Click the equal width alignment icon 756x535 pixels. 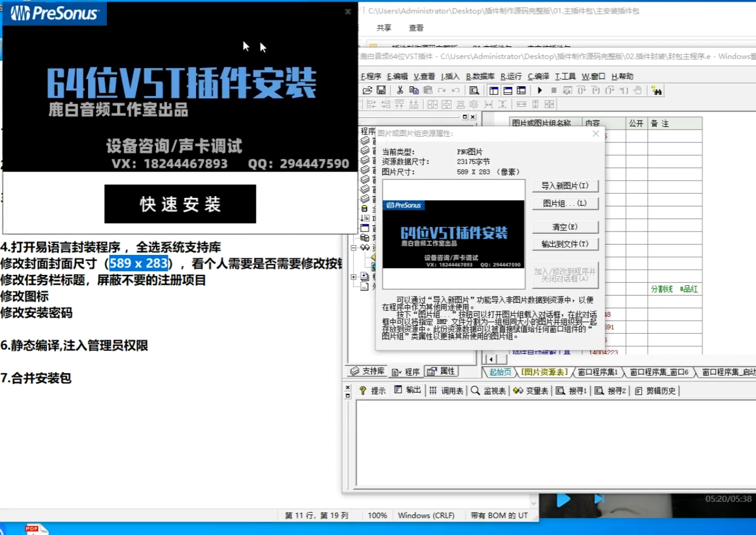pos(522,104)
